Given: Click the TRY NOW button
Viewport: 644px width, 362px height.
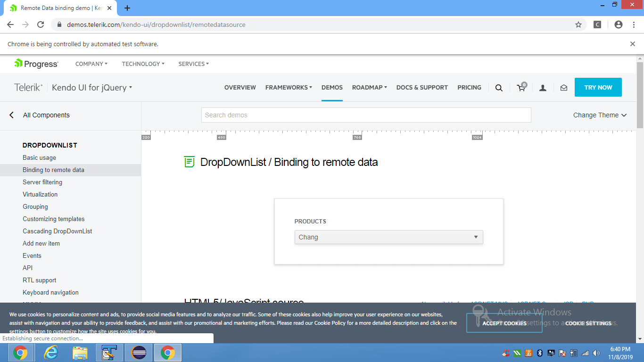Looking at the screenshot, I should 598,87.
